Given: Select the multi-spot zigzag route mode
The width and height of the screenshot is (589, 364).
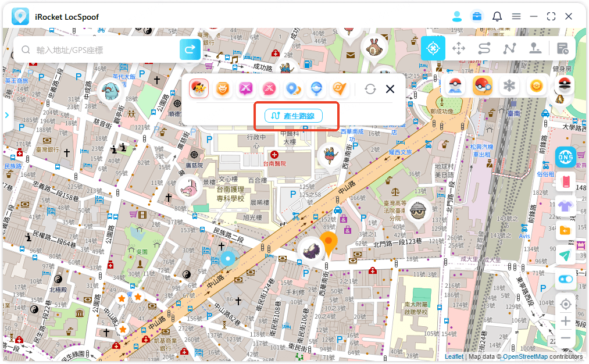Looking at the screenshot, I should [x=510, y=48].
